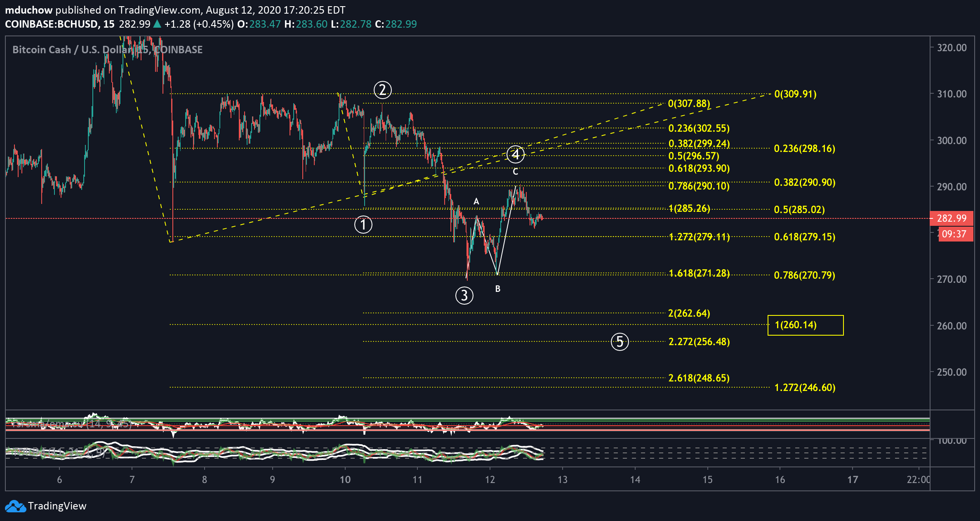Click the 100.00 indicator scale label
Image resolution: width=980 pixels, height=521 pixels.
952,441
